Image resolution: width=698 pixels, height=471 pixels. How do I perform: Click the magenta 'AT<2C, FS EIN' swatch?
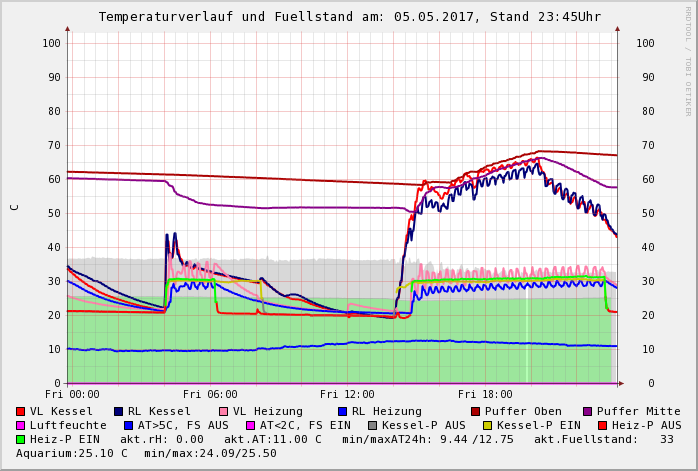click(x=250, y=425)
